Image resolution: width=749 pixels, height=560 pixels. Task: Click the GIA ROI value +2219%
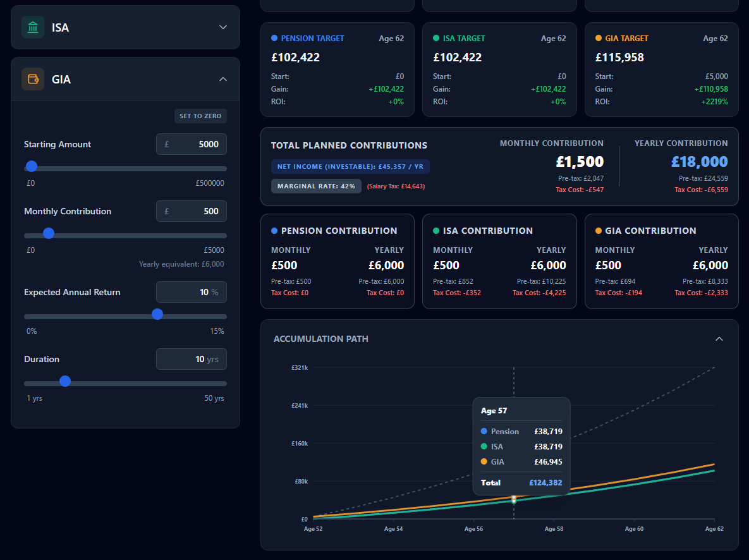(x=714, y=102)
